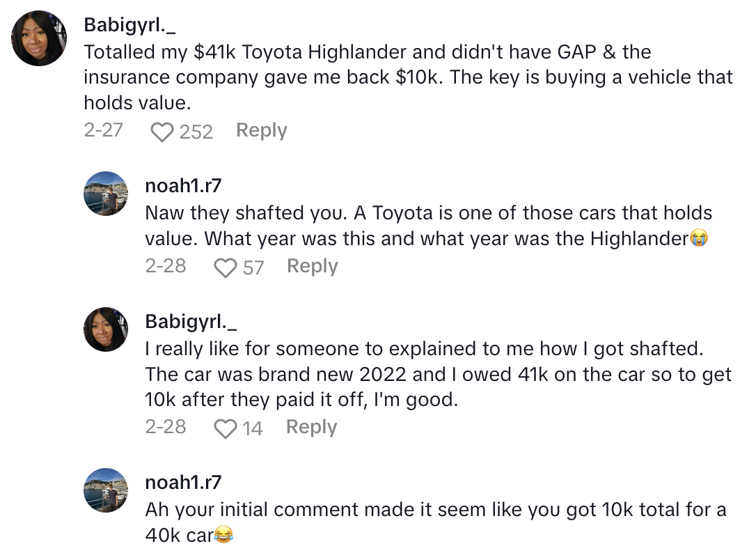Visit noah1.r7's profile from the 'Naw they shafted you' reply
This screenshot has height=553, width=756.
[x=183, y=185]
